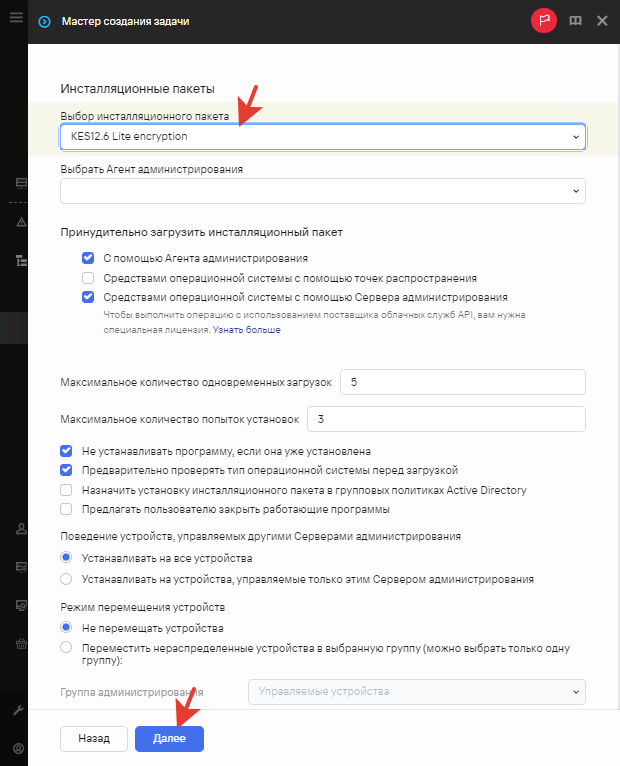
Task: Click the sidebar shopping basket icon
Action: point(21,643)
